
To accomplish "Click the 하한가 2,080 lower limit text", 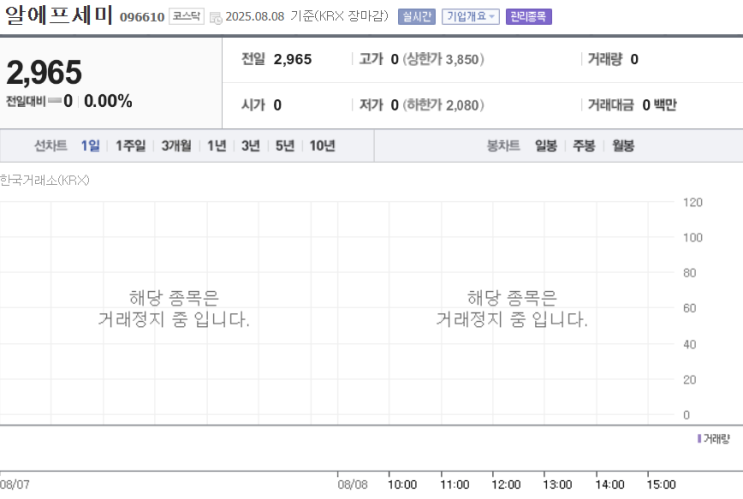I will click(x=444, y=105).
